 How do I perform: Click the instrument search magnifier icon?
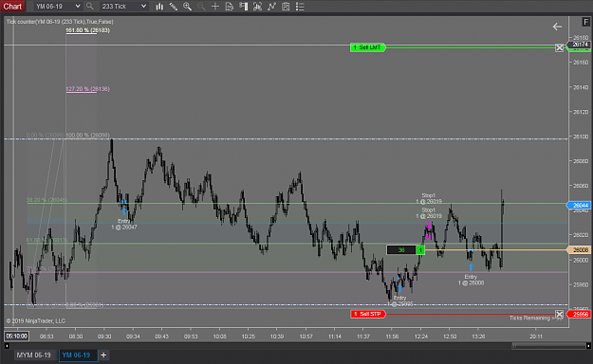tap(90, 7)
